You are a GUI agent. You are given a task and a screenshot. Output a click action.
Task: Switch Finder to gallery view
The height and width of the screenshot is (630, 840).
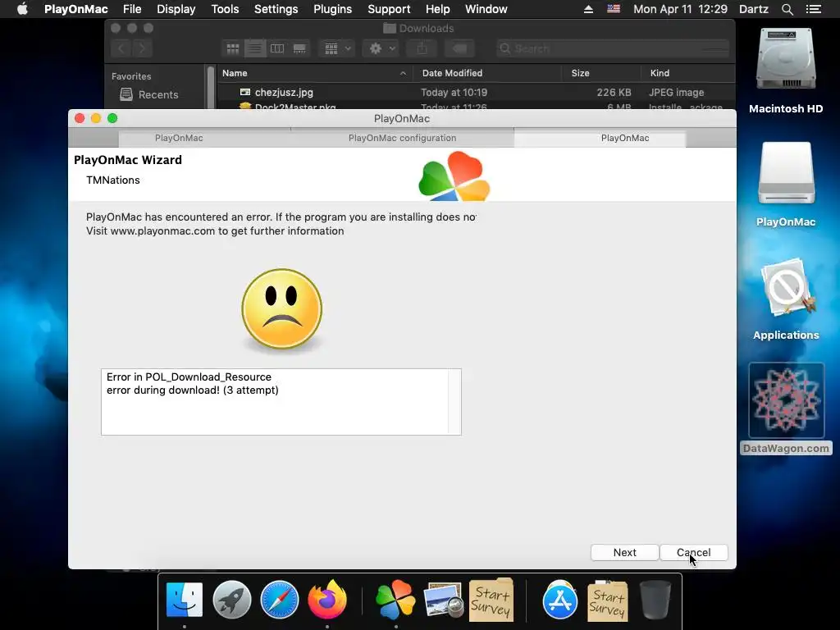(299, 48)
